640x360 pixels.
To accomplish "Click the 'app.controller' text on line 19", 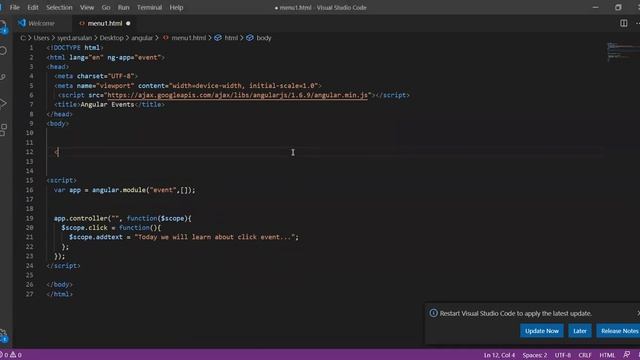I will (x=80, y=218).
